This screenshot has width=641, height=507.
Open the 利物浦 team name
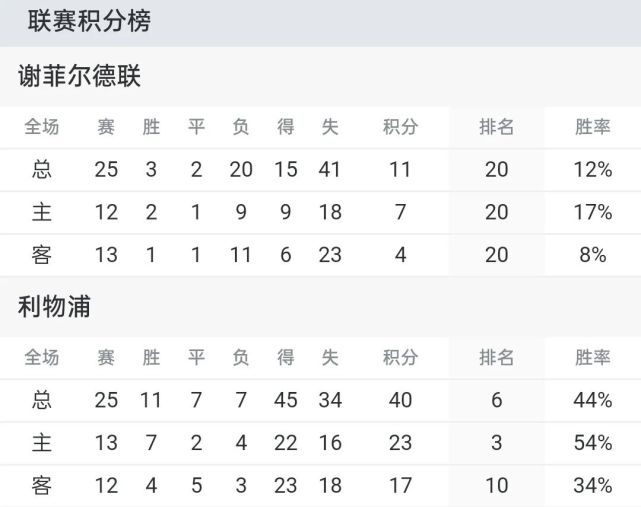pyautogui.click(x=55, y=307)
